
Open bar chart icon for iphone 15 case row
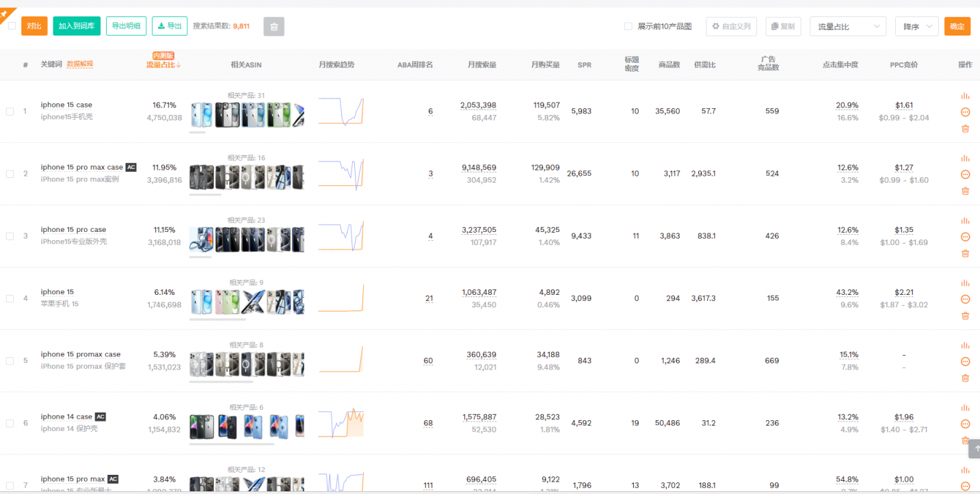pyautogui.click(x=965, y=96)
